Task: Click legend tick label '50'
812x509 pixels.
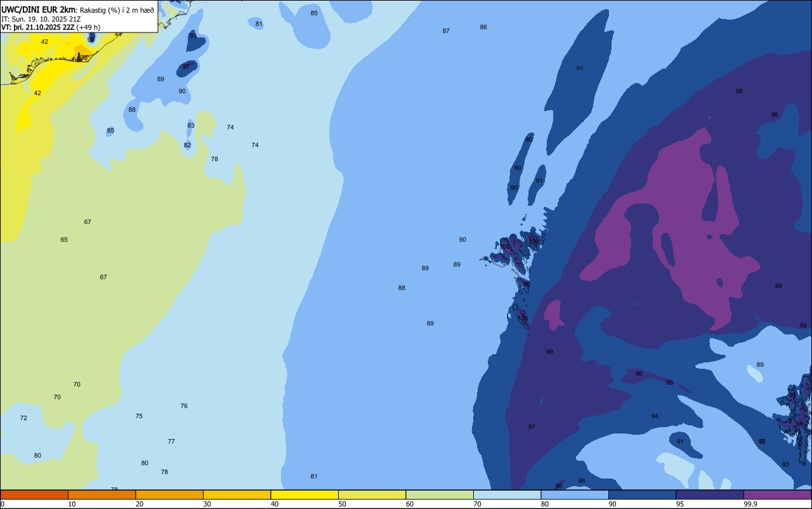Action: point(342,504)
